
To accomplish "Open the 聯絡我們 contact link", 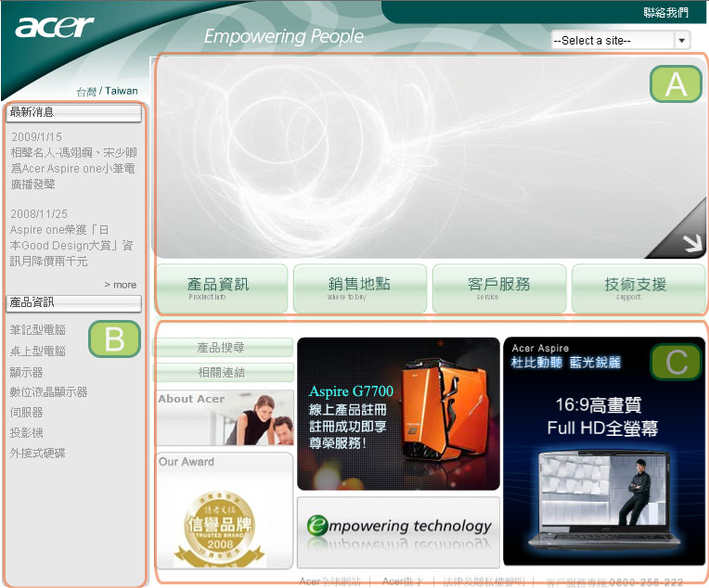I will click(665, 12).
